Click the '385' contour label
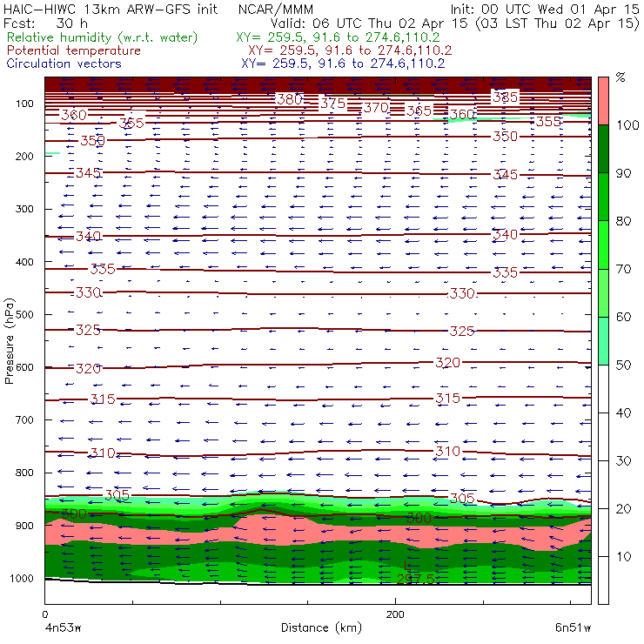The height and width of the screenshot is (644, 644). point(505,97)
